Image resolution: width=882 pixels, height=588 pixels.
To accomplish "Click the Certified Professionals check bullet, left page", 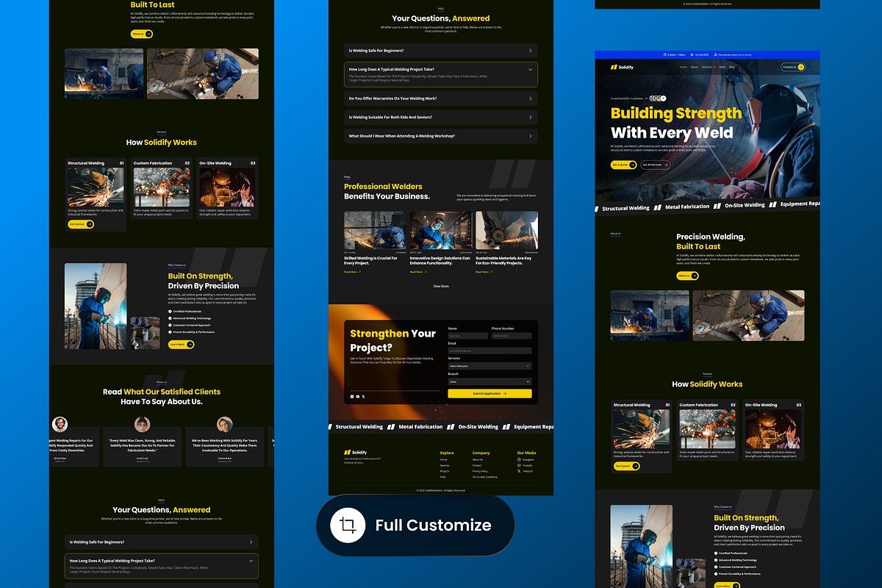I will 171,312.
